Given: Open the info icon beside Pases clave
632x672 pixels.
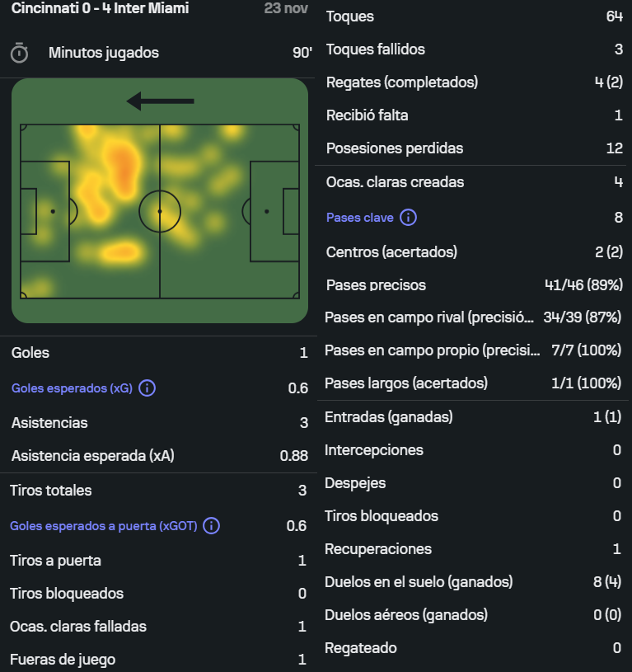Looking at the screenshot, I should [x=408, y=218].
